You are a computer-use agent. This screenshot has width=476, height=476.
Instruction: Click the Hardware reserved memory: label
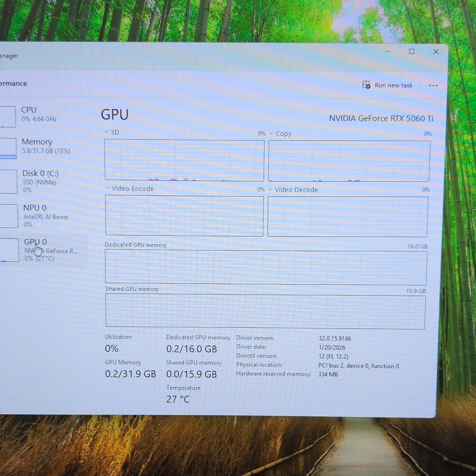(274, 374)
